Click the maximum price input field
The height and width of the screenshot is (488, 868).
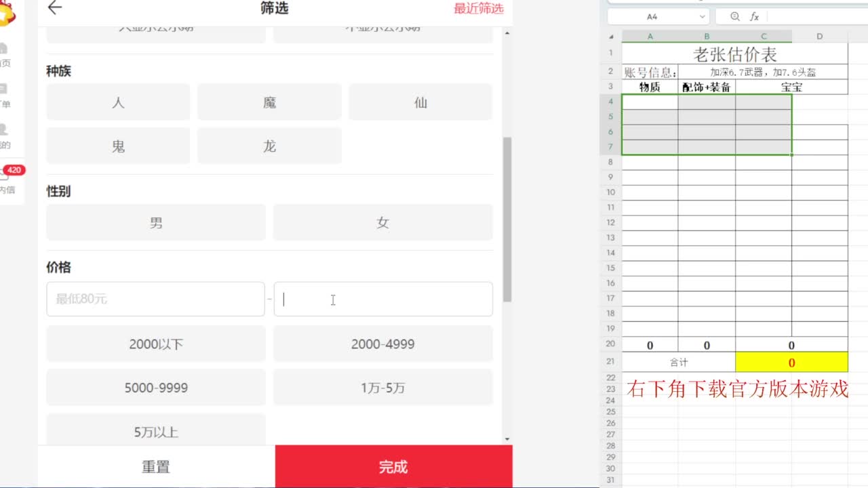[x=383, y=299]
